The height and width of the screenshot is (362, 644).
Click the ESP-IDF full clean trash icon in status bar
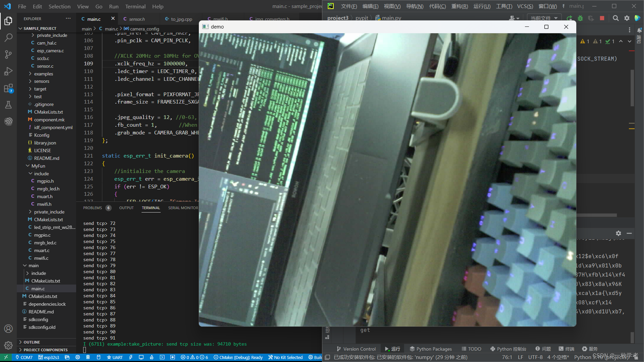coord(88,357)
